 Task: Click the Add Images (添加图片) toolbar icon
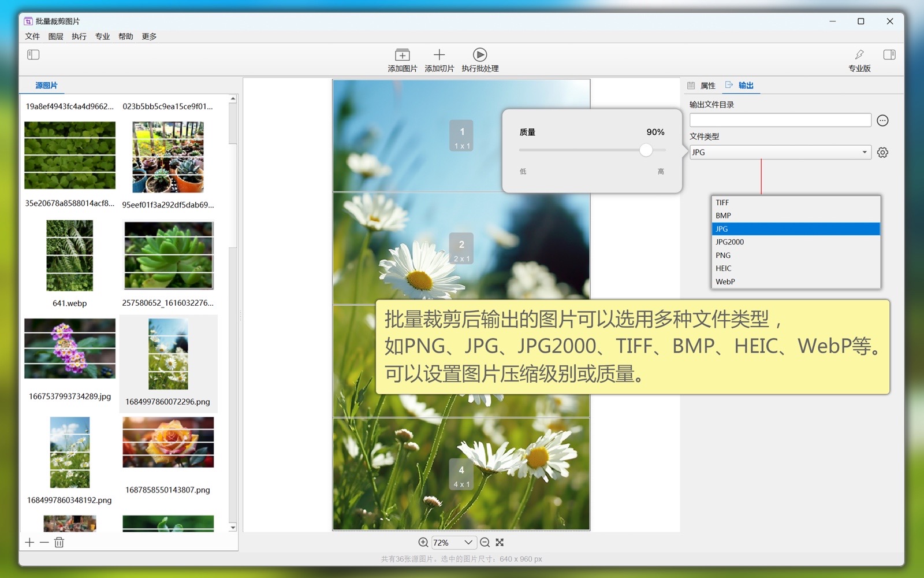(x=402, y=55)
